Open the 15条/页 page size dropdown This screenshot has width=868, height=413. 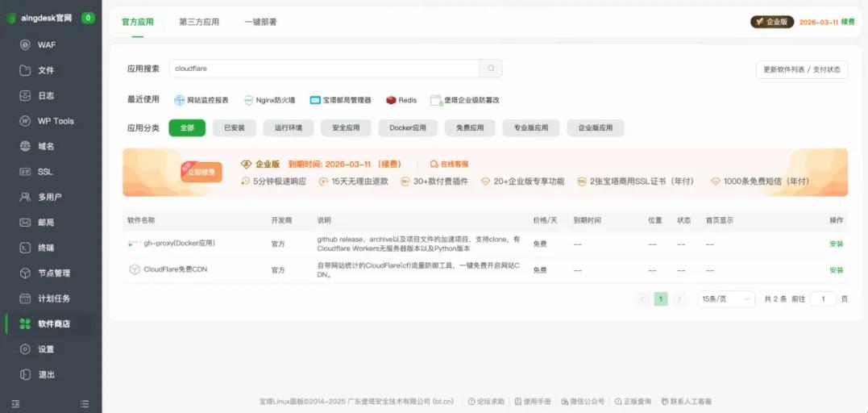coord(725,298)
